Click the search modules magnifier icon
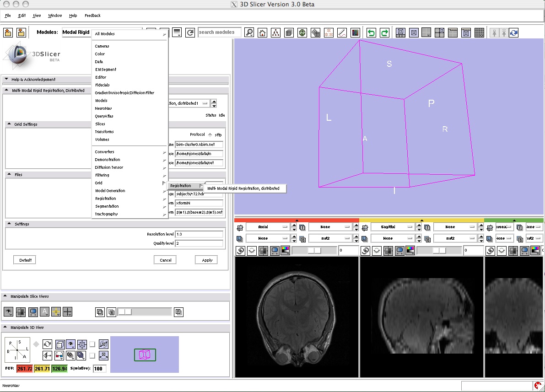545x392 pixels. tap(249, 32)
